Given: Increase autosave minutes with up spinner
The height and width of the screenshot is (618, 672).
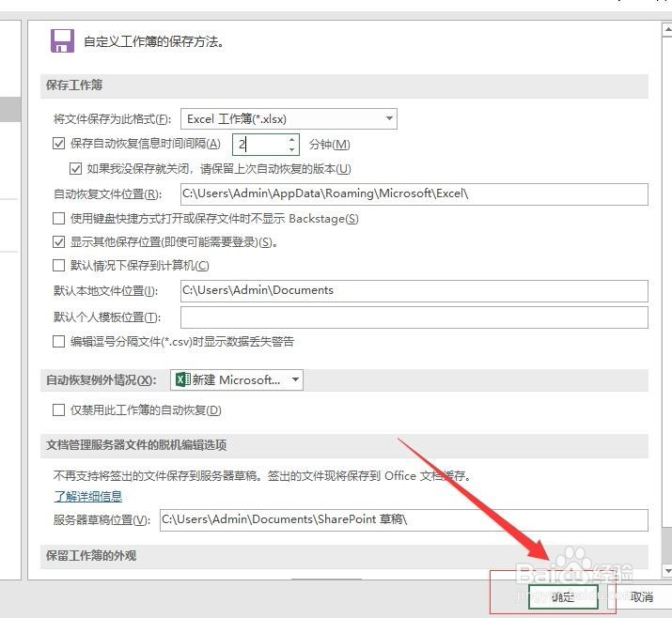Looking at the screenshot, I should tap(292, 139).
